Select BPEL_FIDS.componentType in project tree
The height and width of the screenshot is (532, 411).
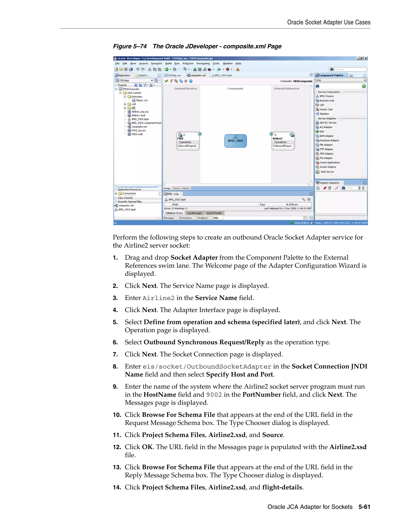pos(145,123)
